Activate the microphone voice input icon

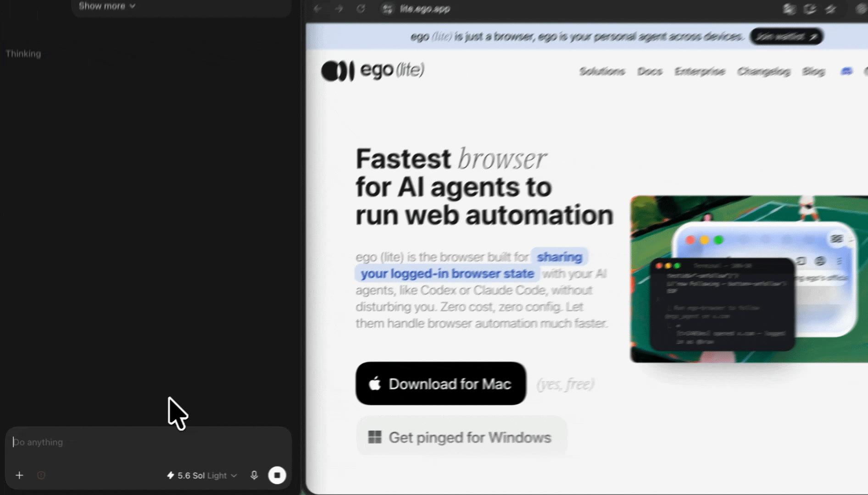pyautogui.click(x=254, y=475)
